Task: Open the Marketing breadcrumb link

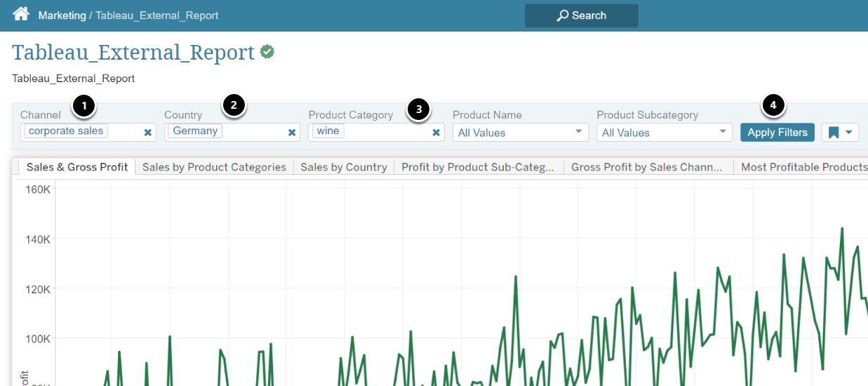Action: tap(62, 15)
